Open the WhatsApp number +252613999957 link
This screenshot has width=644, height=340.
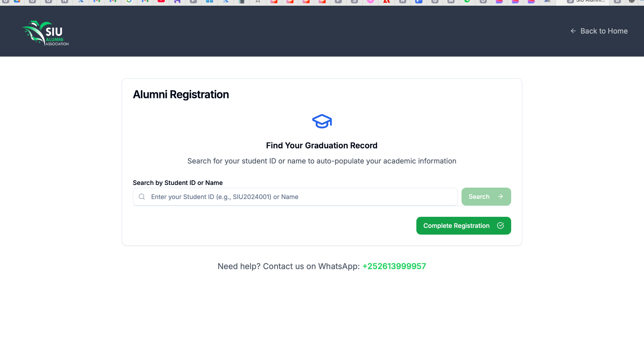[394, 266]
